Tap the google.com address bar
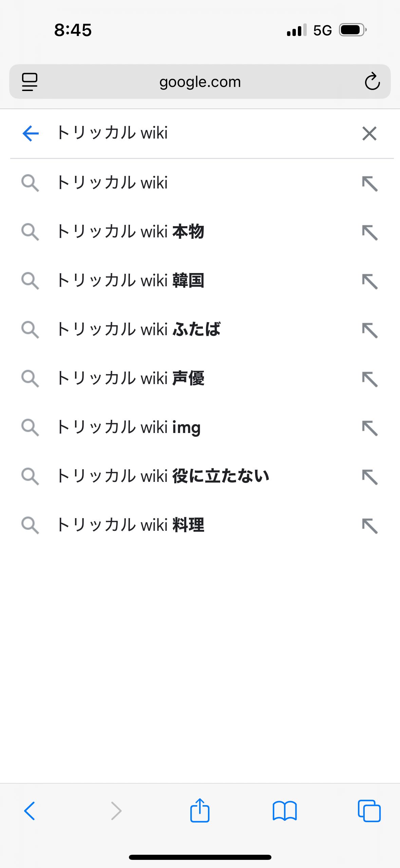Image resolution: width=400 pixels, height=868 pixels. pyautogui.click(x=200, y=82)
